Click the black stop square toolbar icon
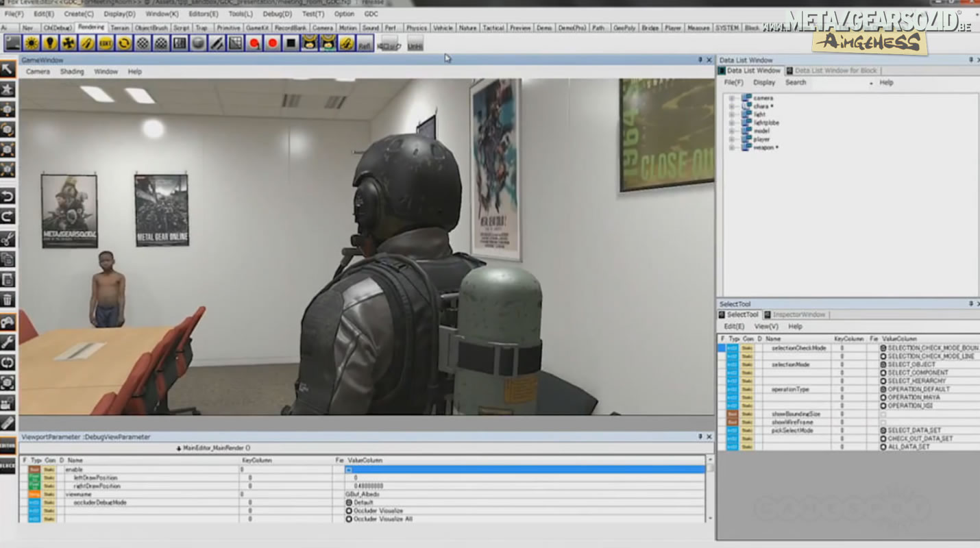 point(291,44)
